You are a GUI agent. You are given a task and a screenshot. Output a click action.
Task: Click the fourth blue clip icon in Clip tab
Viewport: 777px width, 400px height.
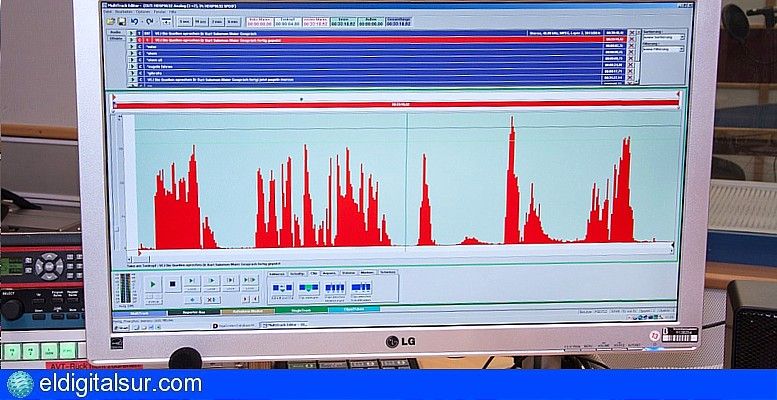[361, 288]
